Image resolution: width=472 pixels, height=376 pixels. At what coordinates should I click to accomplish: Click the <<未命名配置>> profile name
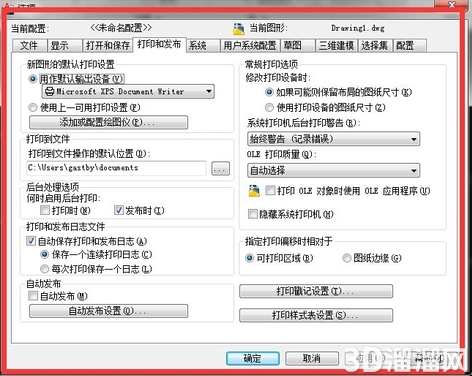tap(121, 28)
